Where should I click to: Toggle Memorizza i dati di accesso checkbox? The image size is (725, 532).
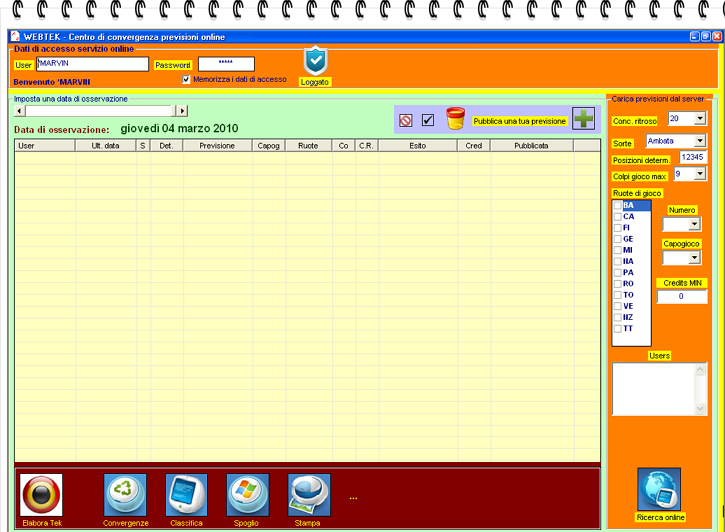(186, 79)
